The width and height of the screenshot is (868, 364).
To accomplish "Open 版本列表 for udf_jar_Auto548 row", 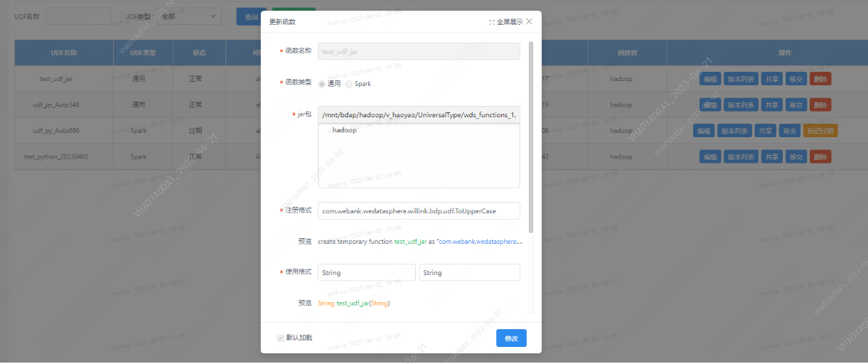I will click(x=741, y=105).
